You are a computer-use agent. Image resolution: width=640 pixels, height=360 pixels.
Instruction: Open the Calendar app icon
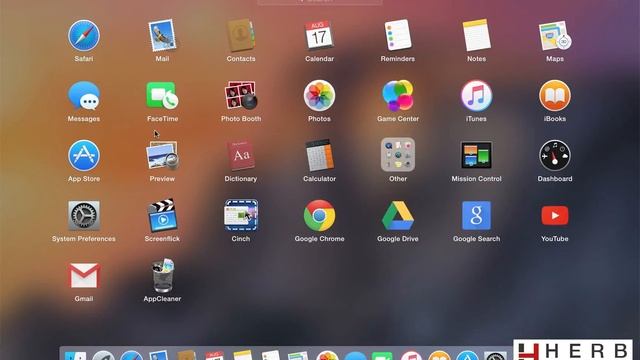[319, 36]
